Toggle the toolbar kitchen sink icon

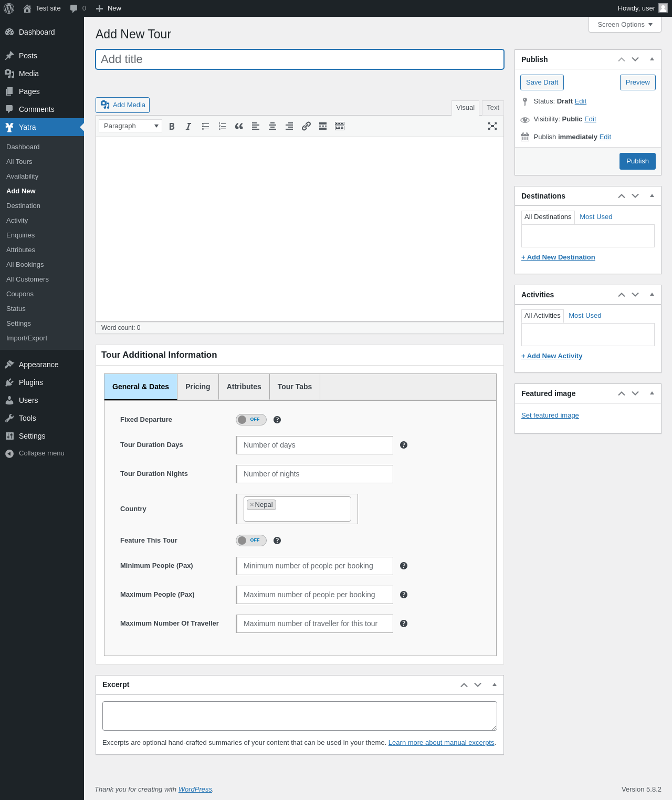[340, 126]
